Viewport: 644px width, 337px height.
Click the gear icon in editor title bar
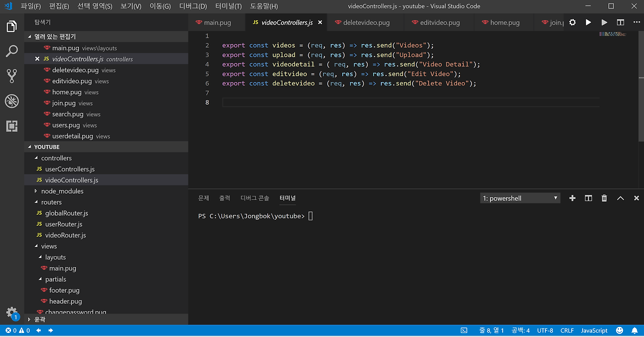(572, 23)
